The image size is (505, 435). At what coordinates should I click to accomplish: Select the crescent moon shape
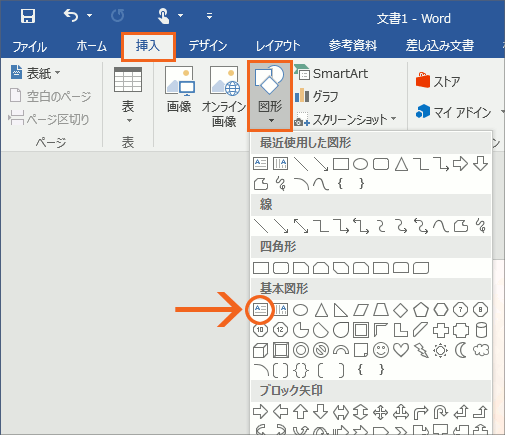[x=461, y=350]
